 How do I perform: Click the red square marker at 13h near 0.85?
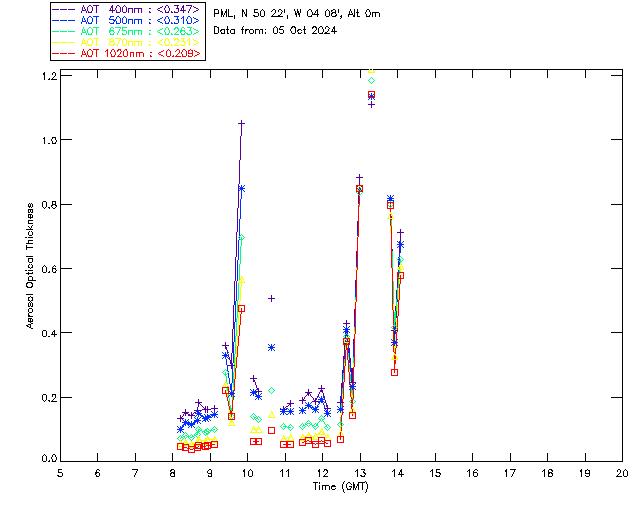click(x=360, y=189)
